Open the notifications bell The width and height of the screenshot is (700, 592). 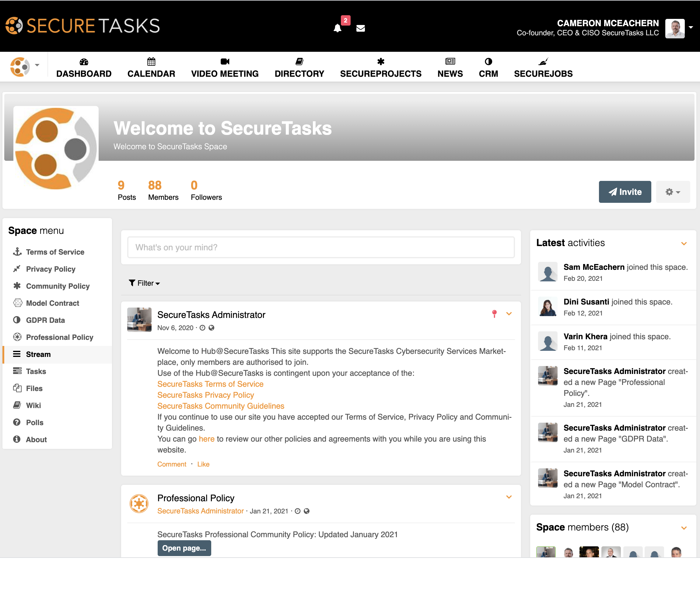pyautogui.click(x=338, y=28)
